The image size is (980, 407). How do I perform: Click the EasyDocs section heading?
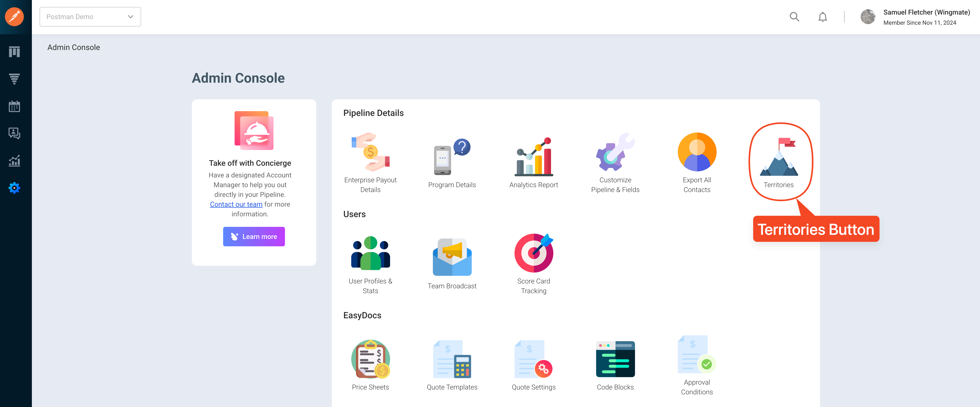pyautogui.click(x=362, y=315)
